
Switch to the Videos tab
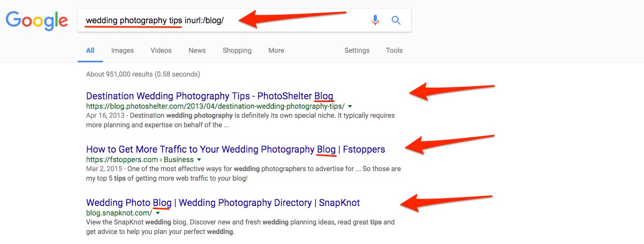(161, 51)
